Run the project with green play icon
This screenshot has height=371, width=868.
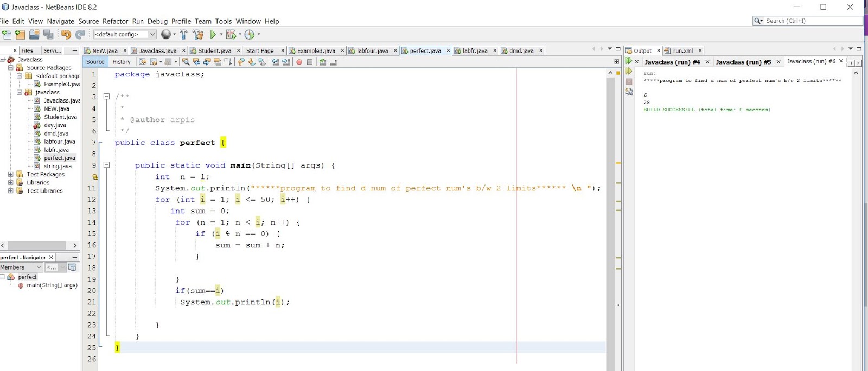(213, 35)
